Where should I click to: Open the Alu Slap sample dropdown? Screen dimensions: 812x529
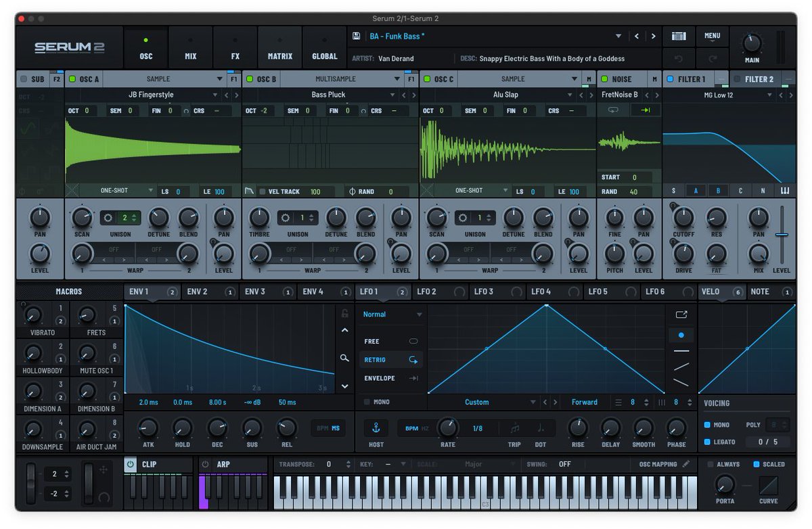(570, 95)
